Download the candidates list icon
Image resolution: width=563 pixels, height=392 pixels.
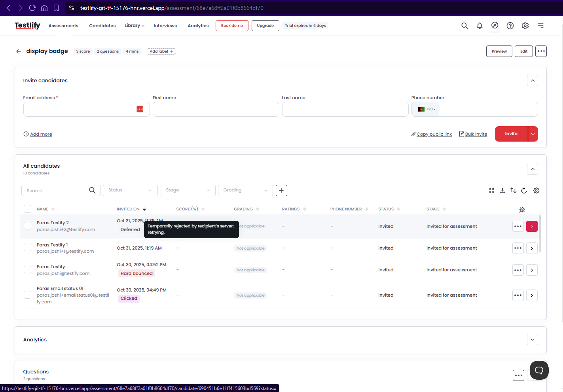tap(502, 191)
